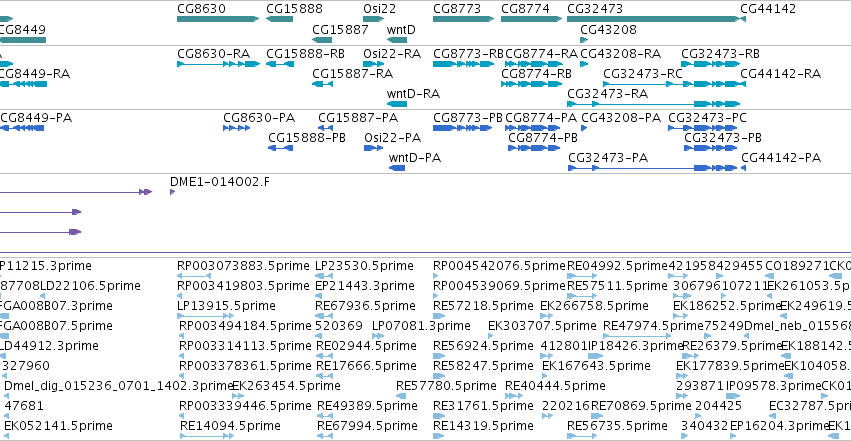The height and width of the screenshot is (441, 851).
Task: Click the RE56735.5prime EST feature
Action: [x=582, y=436]
